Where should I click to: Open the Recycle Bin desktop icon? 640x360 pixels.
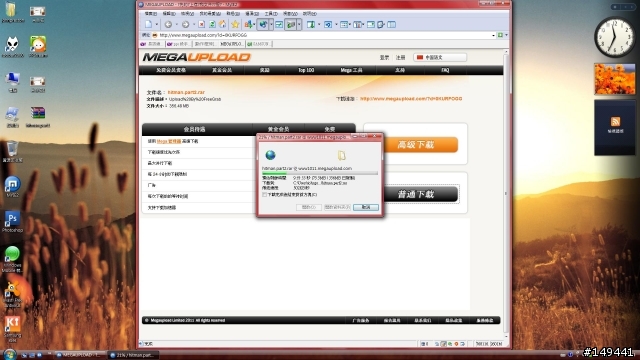[x=12, y=151]
